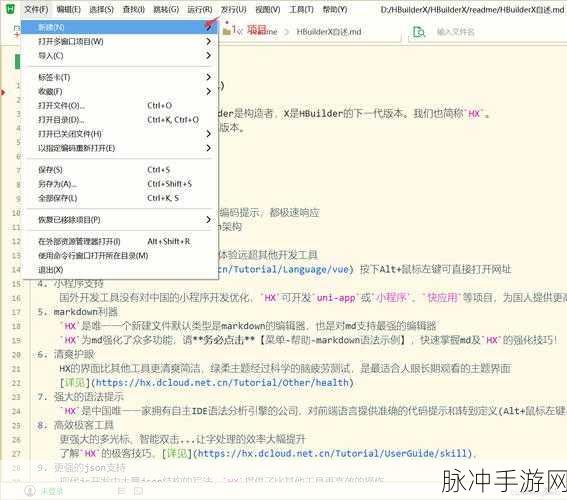Select 全部保存(L) menu entry

click(x=119, y=198)
